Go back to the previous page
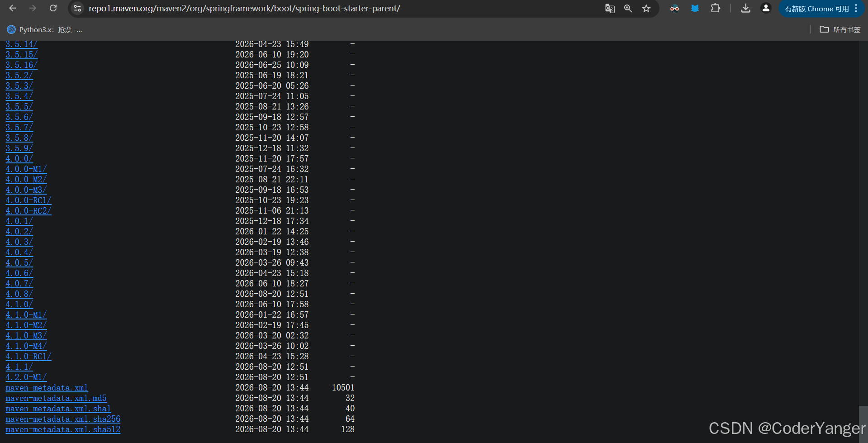 tap(12, 8)
